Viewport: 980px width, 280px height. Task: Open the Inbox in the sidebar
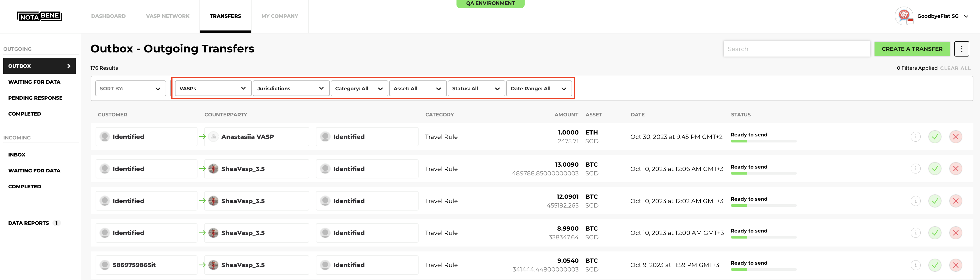click(17, 155)
